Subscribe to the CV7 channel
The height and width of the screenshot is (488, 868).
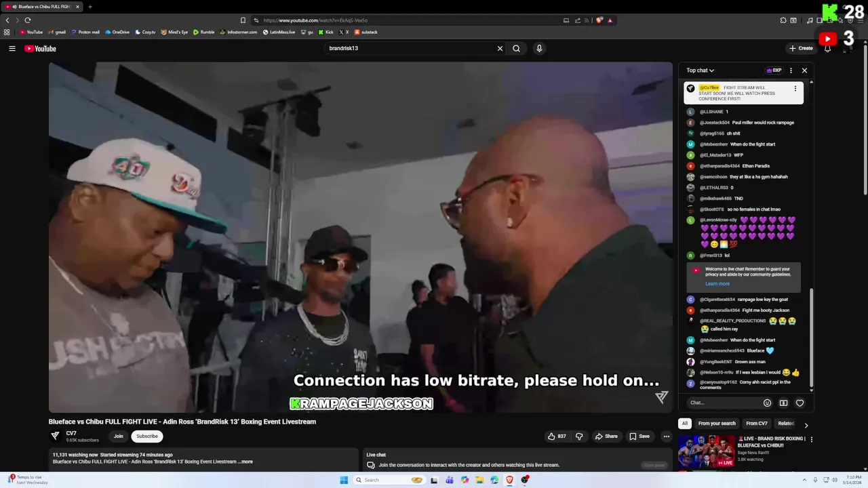pos(147,436)
